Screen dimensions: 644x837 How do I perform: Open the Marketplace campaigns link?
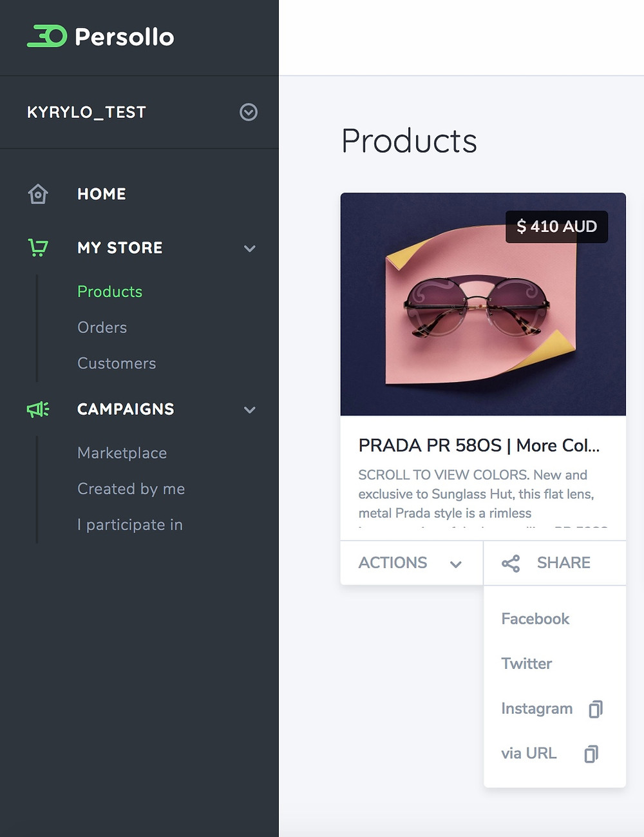(122, 453)
